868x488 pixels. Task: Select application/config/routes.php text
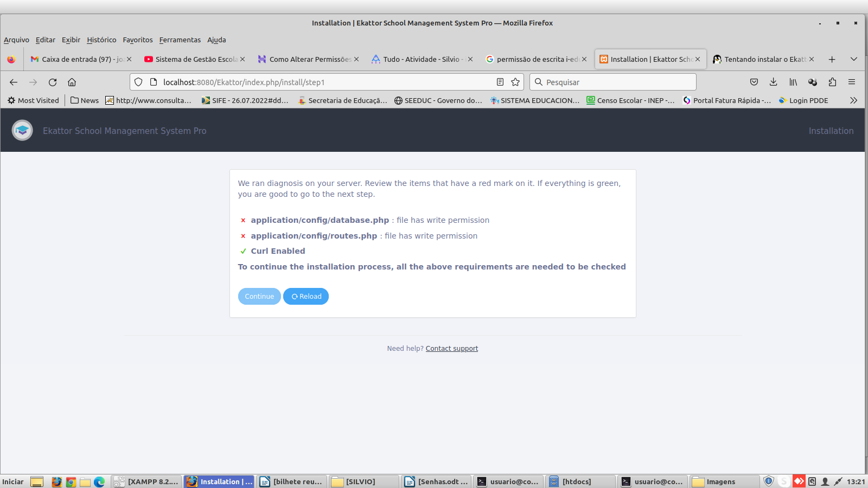[314, 236]
